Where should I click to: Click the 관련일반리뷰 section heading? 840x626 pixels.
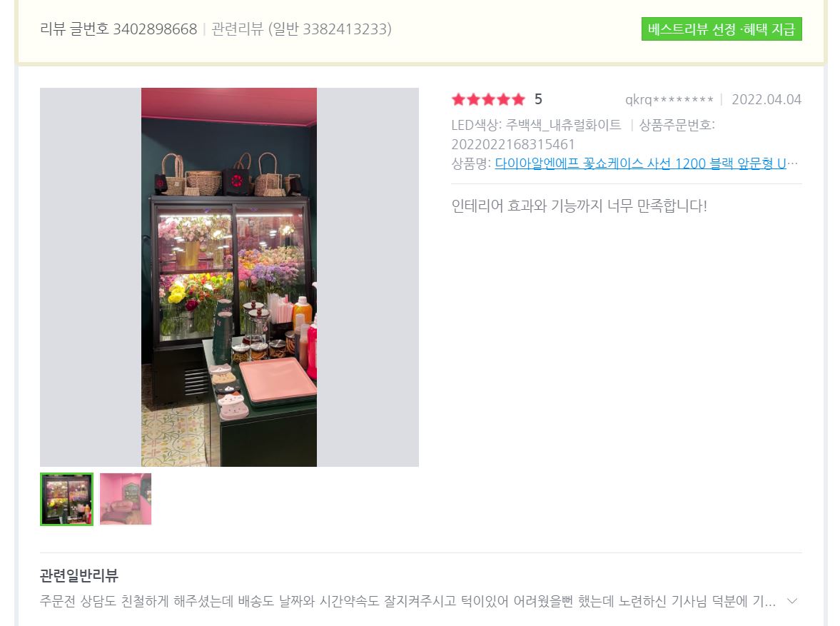click(79, 575)
